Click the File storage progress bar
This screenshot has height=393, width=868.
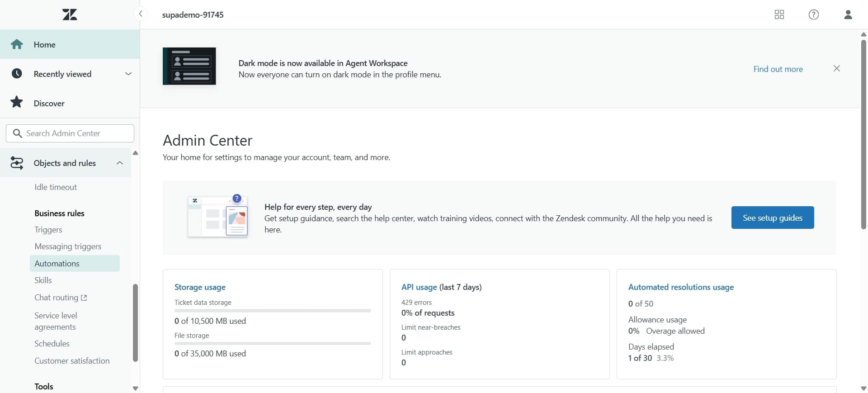(x=273, y=344)
